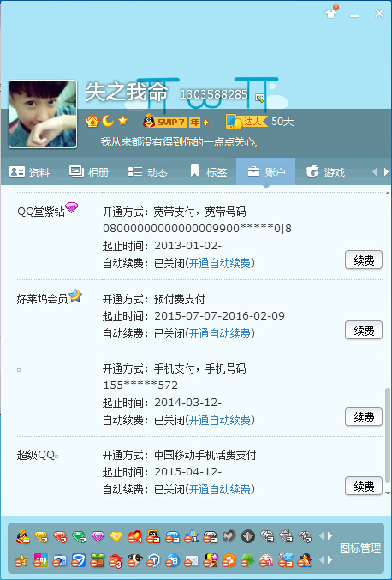The height and width of the screenshot is (580, 392).
Task: Click the edit pencil icon beside QQ number
Action: 259,98
